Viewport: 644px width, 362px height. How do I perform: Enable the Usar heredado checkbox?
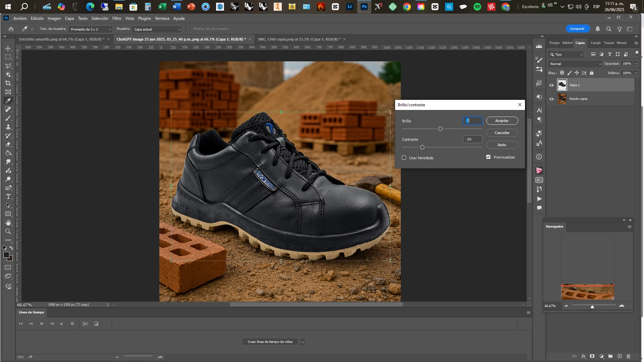(404, 158)
